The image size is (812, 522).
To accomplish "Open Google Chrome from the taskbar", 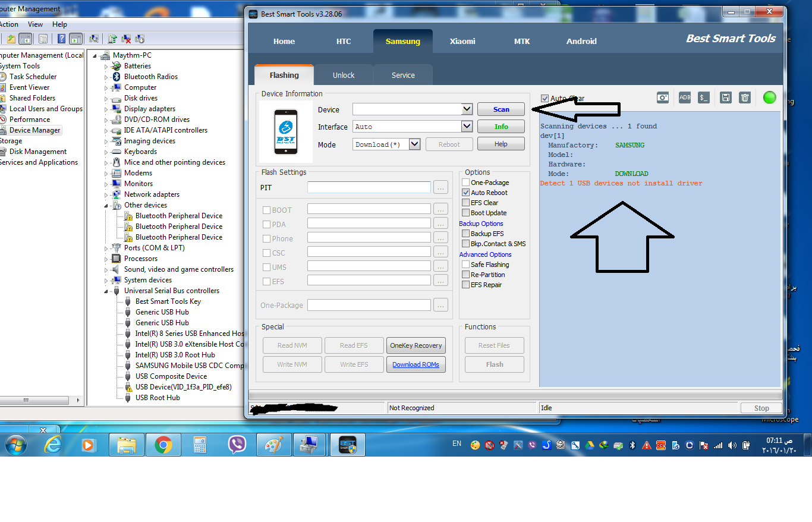I will coord(163,445).
